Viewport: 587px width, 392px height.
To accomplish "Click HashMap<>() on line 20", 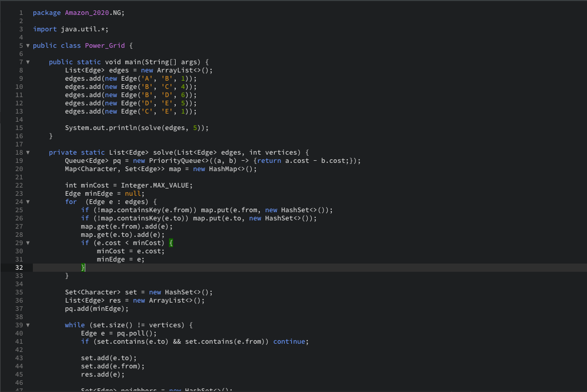I will coord(231,169).
